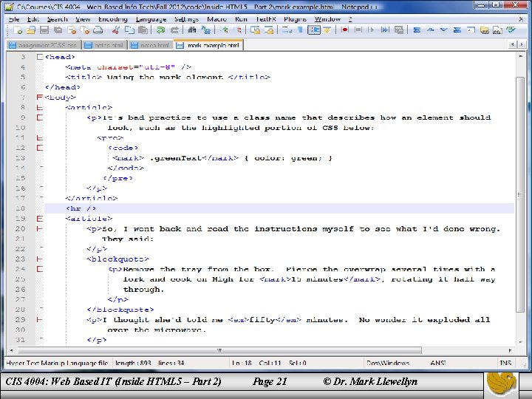Click line number 25 in the margin
532x399 pixels.
click(x=20, y=279)
